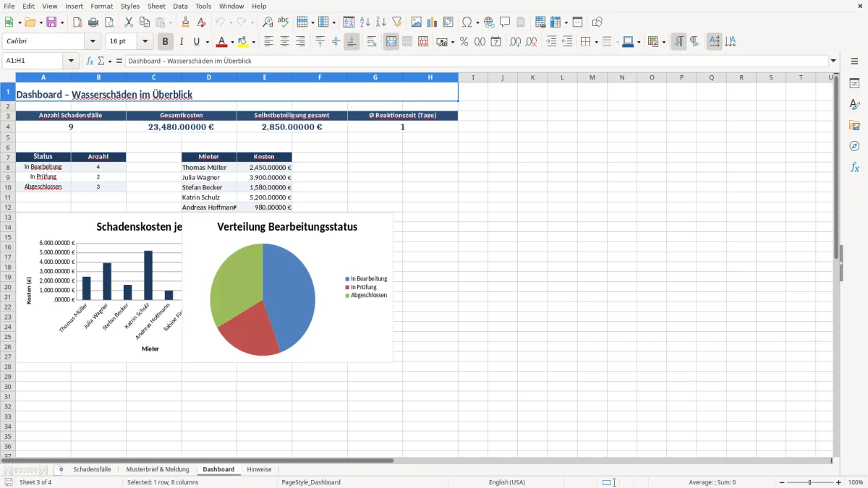Click the Save document icon
The width and height of the screenshot is (868, 488).
pos(51,22)
